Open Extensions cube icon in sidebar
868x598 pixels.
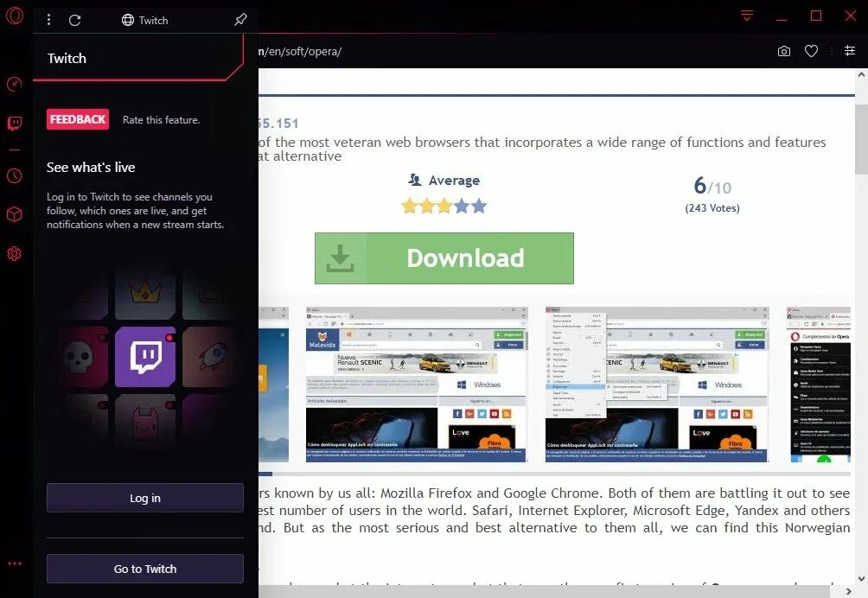pos(15,214)
